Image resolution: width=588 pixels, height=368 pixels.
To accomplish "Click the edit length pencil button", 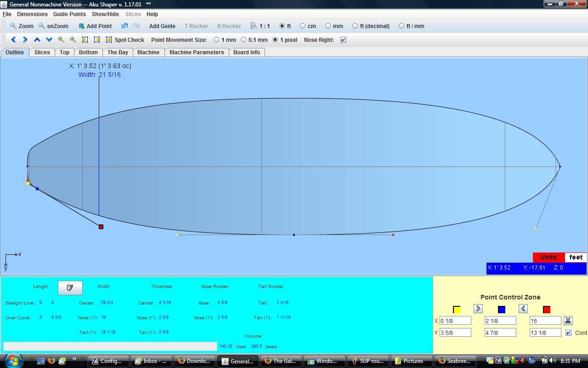I will pos(70,287).
